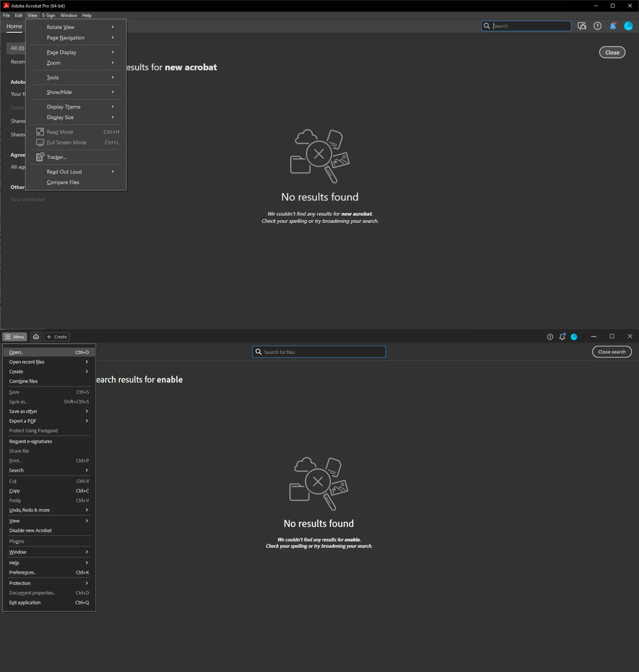Expand the Page Navigation submenu
Image resolution: width=639 pixels, height=672 pixels.
(76, 38)
